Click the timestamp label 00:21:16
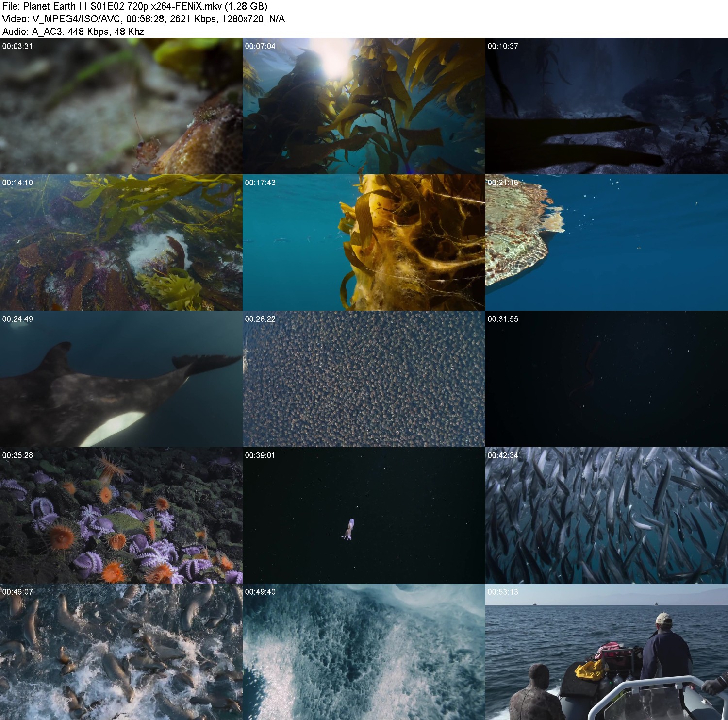 pos(503,183)
